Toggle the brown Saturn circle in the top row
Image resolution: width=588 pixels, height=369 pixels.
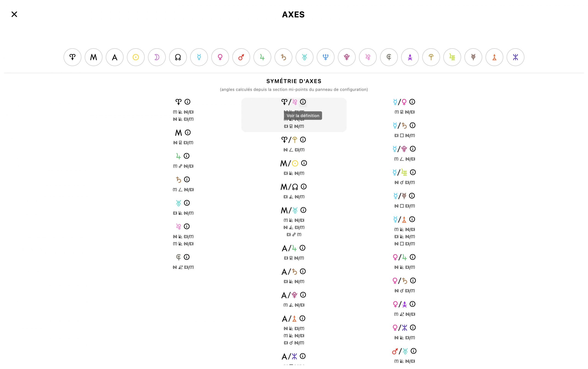[x=283, y=57]
